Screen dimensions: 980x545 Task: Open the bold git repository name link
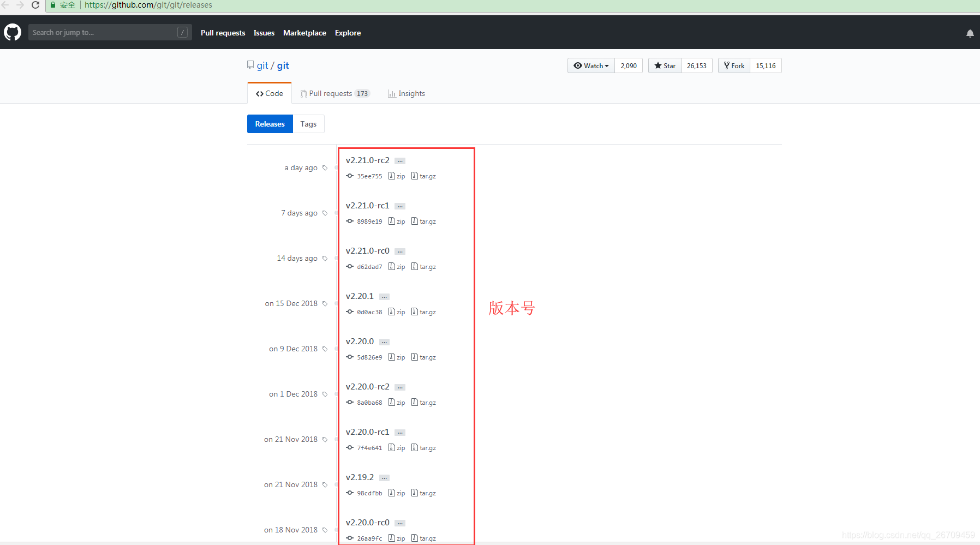pyautogui.click(x=283, y=65)
